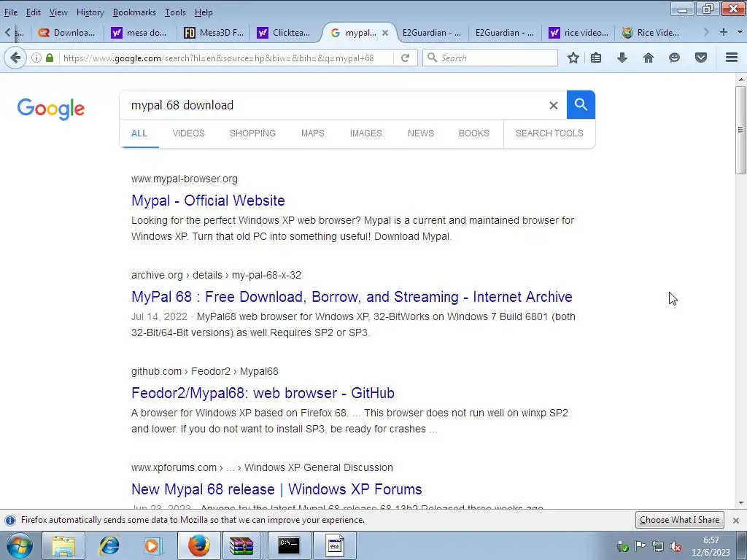Switch to the Rice Vide... tab
This screenshot has width=747, height=560.
651,33
